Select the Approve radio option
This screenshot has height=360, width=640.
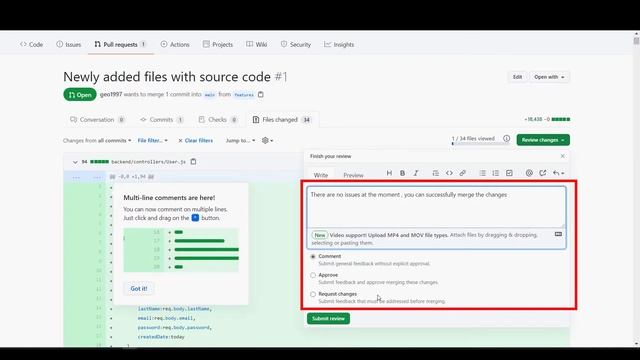(313, 275)
